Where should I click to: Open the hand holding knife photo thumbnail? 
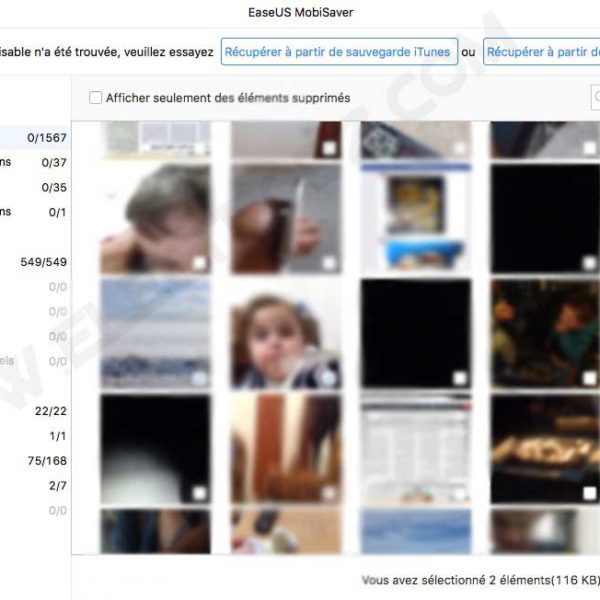(286, 219)
